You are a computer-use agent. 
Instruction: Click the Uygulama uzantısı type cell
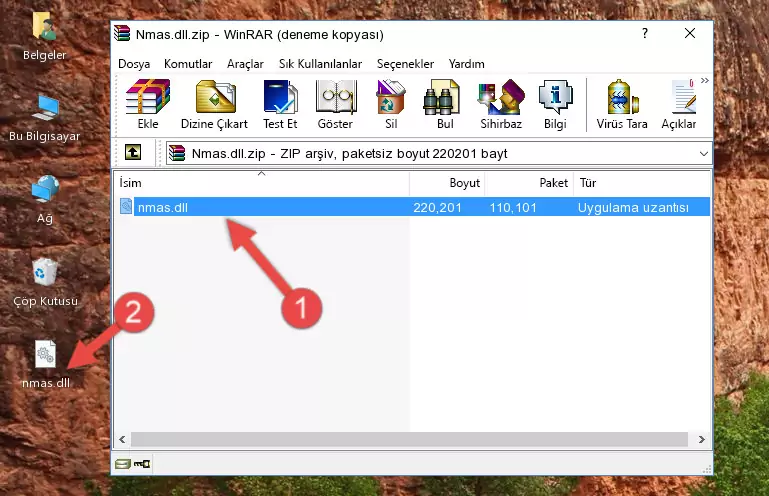point(633,208)
